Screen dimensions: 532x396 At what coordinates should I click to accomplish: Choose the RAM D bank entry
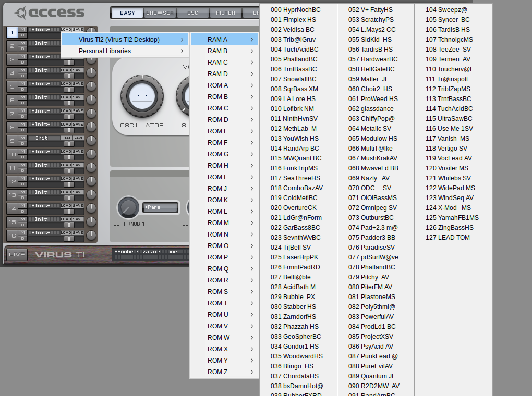224,74
